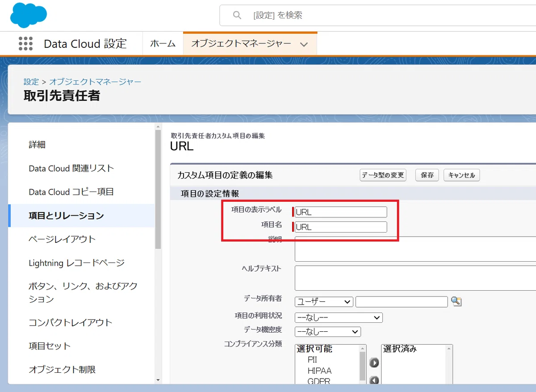Click the sidebar scrollbar up arrow
The height and width of the screenshot is (392, 536).
pyautogui.click(x=158, y=127)
